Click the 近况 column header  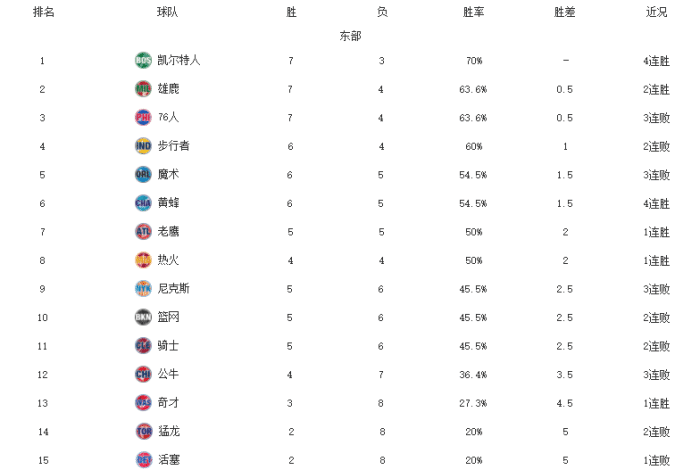pos(657,12)
